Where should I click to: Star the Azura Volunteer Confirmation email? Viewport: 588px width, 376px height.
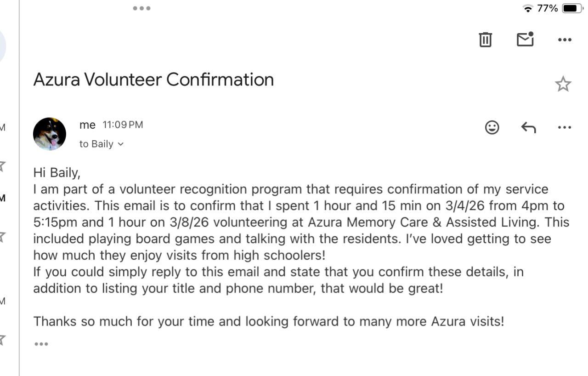[x=563, y=84]
